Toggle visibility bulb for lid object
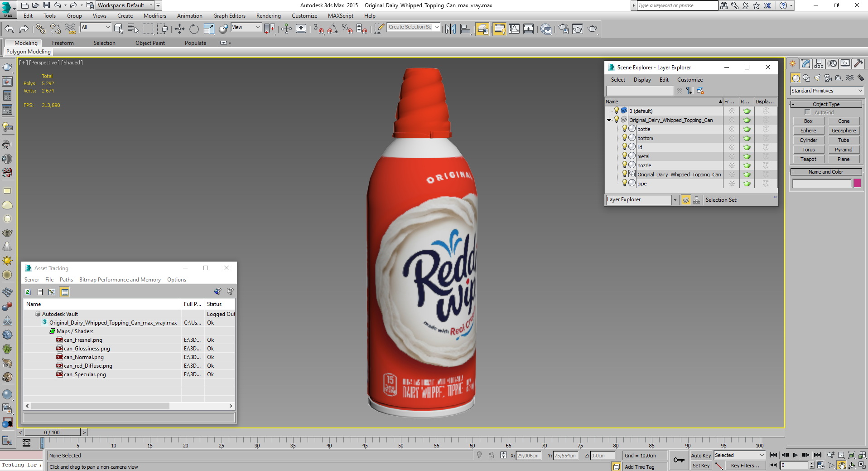 click(x=624, y=147)
